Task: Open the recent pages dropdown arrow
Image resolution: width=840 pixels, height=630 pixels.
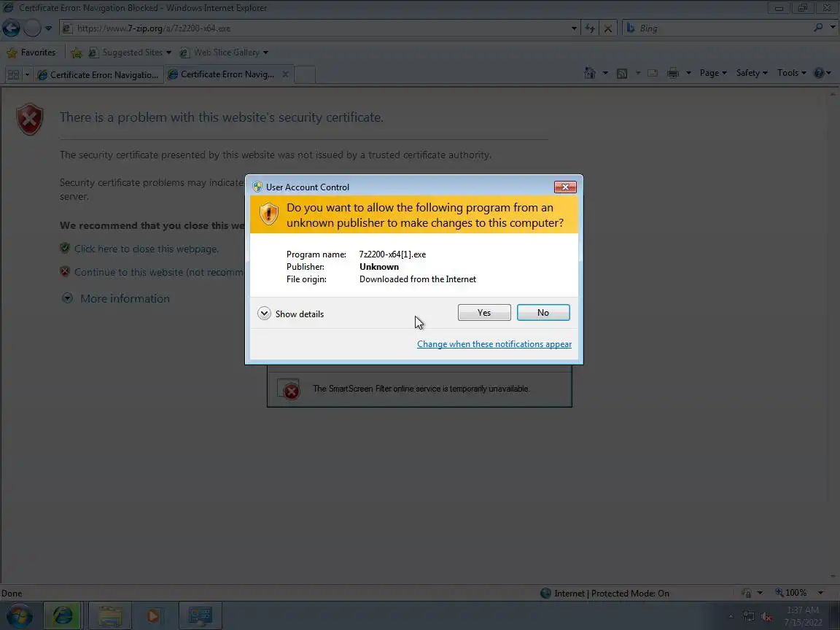Action: point(48,28)
